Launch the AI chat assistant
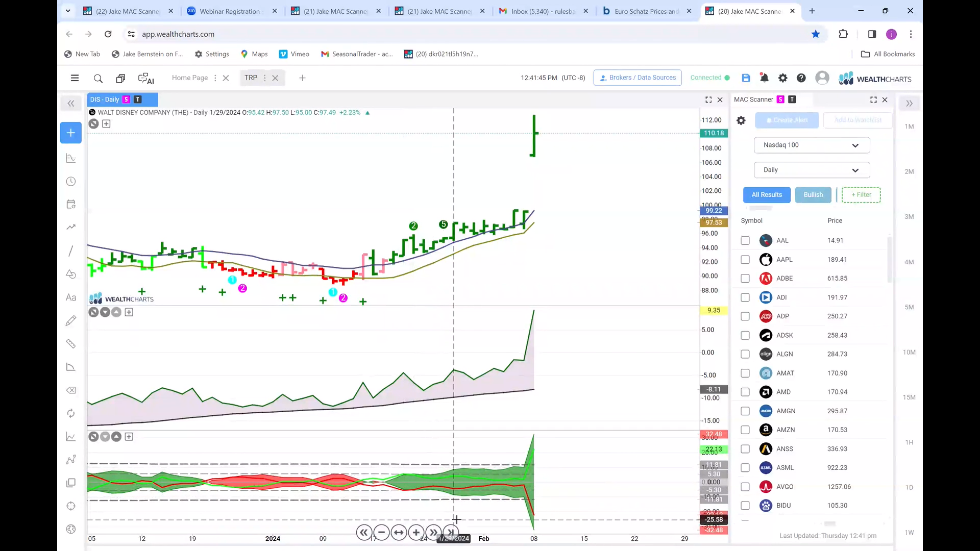Screen dimensions: 980x551 [146, 78]
